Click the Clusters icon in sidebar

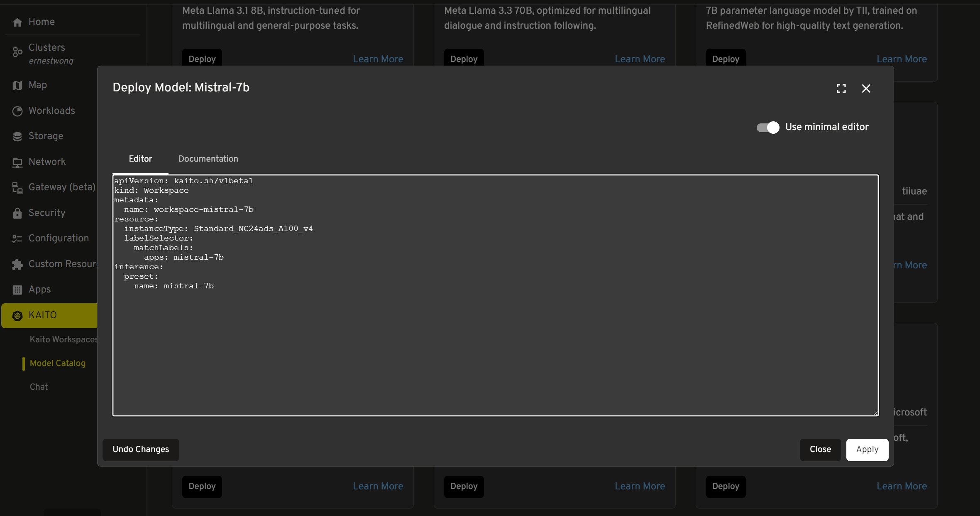coord(17,52)
